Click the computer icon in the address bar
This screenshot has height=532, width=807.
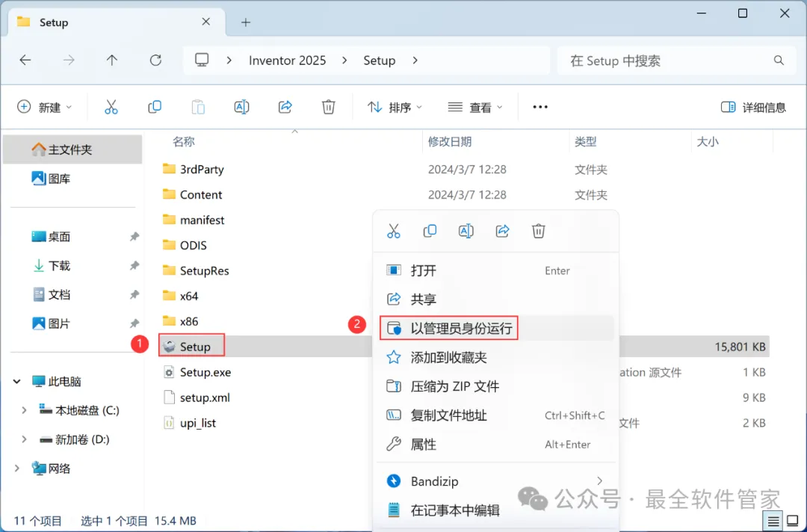202,61
